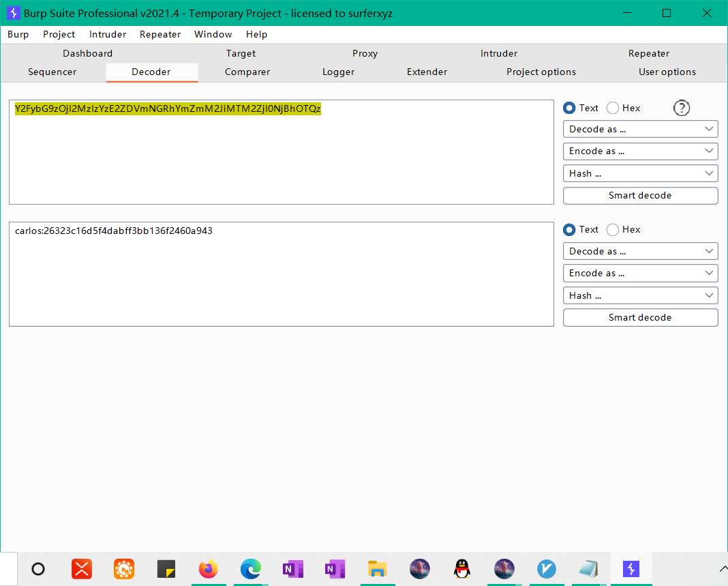Open first panel's Decode as dropdown
Image resolution: width=728 pixels, height=586 pixels.
[x=640, y=129]
